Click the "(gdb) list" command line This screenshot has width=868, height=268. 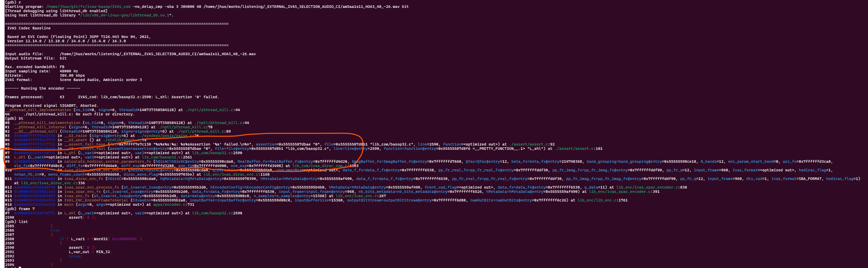[16, 221]
